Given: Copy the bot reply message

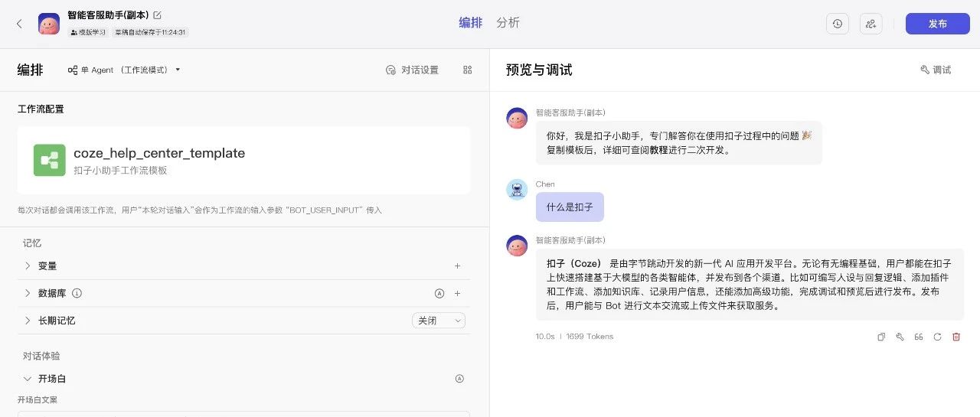Looking at the screenshot, I should pyautogui.click(x=881, y=337).
